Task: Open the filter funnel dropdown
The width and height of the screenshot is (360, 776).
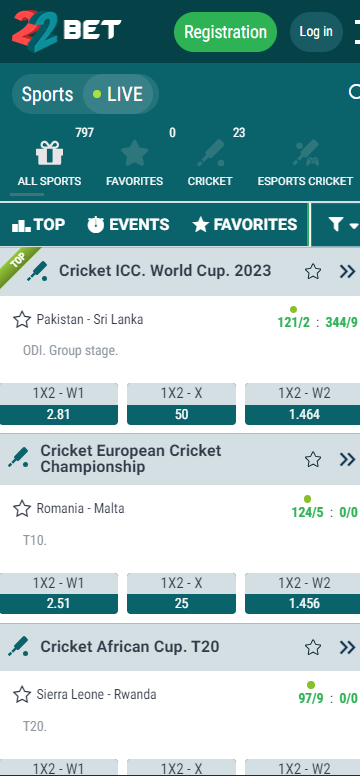Action: 343,225
